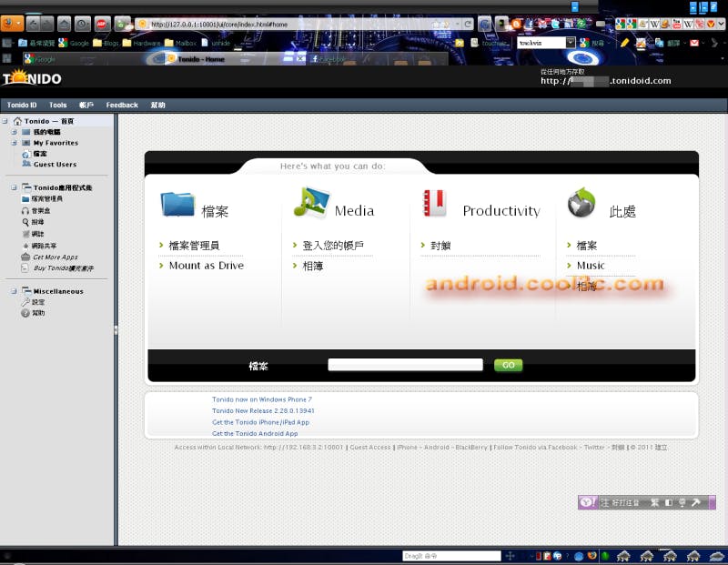This screenshot has height=565, width=728.
Task: Open the menu after Feedback
Action: 157,105
